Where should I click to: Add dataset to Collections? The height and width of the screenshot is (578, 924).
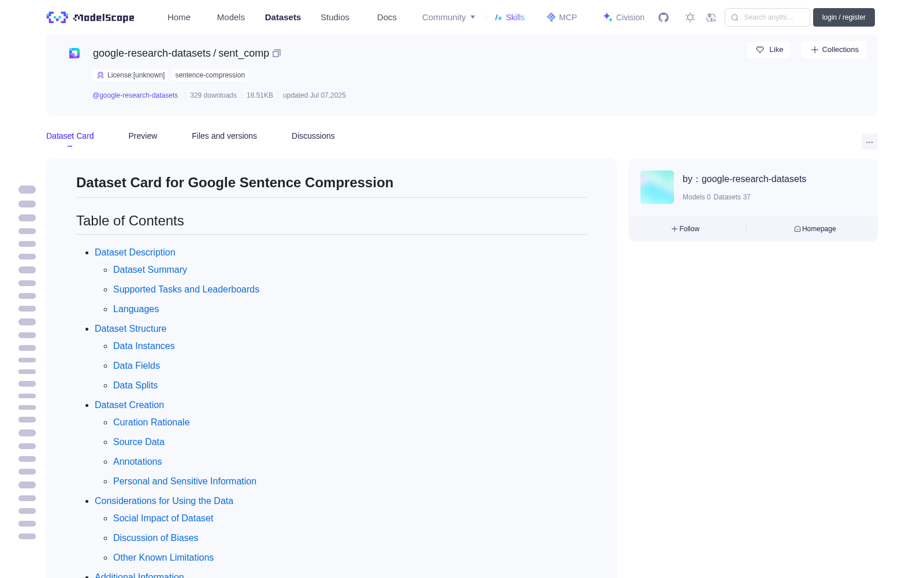[x=834, y=50]
